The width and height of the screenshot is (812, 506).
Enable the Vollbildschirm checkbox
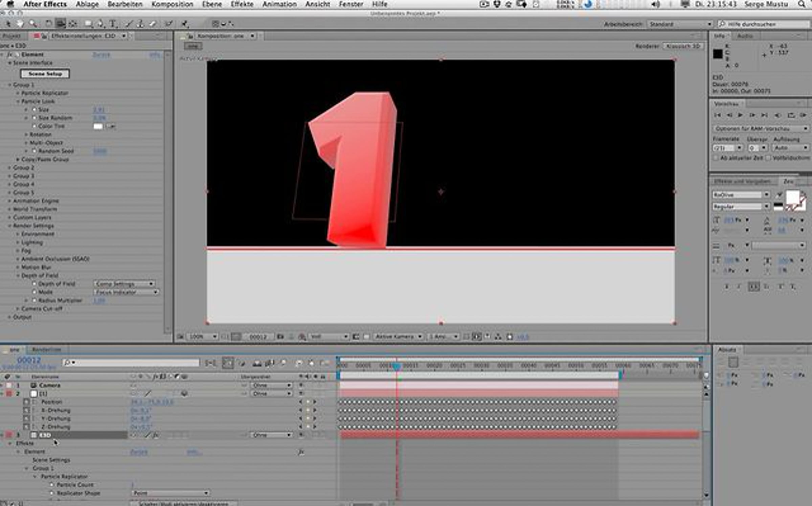point(768,158)
